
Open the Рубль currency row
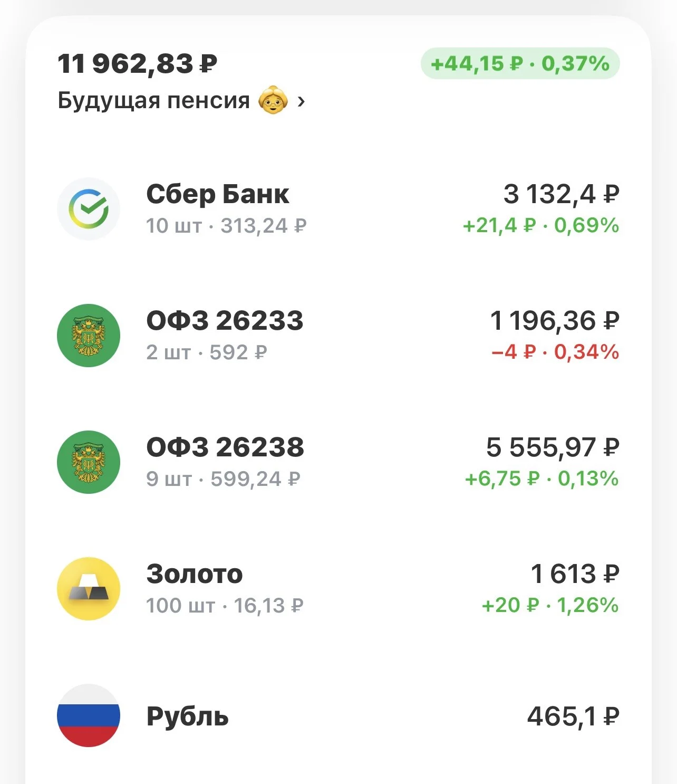(338, 715)
